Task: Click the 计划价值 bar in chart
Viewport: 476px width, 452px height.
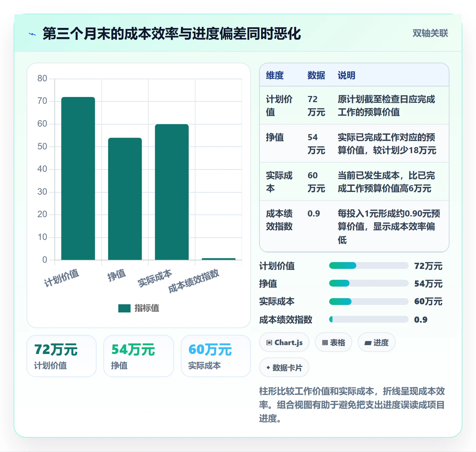Action: 78,178
